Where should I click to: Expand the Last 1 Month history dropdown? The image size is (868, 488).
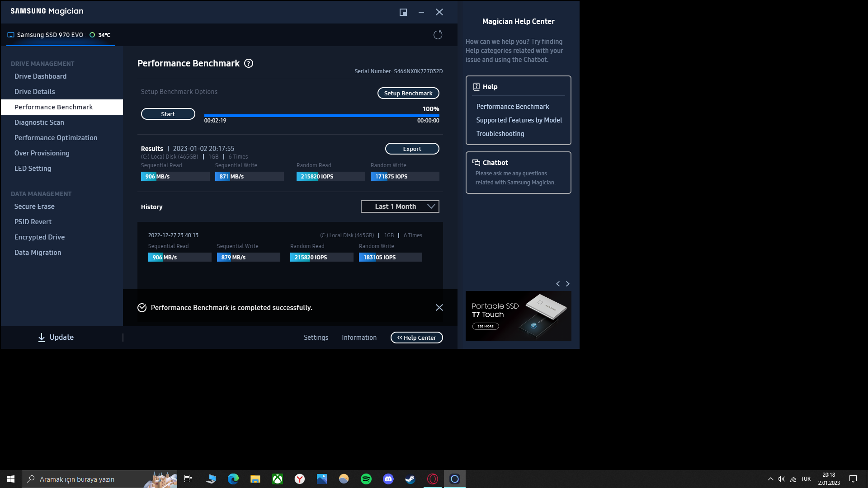pyautogui.click(x=400, y=206)
